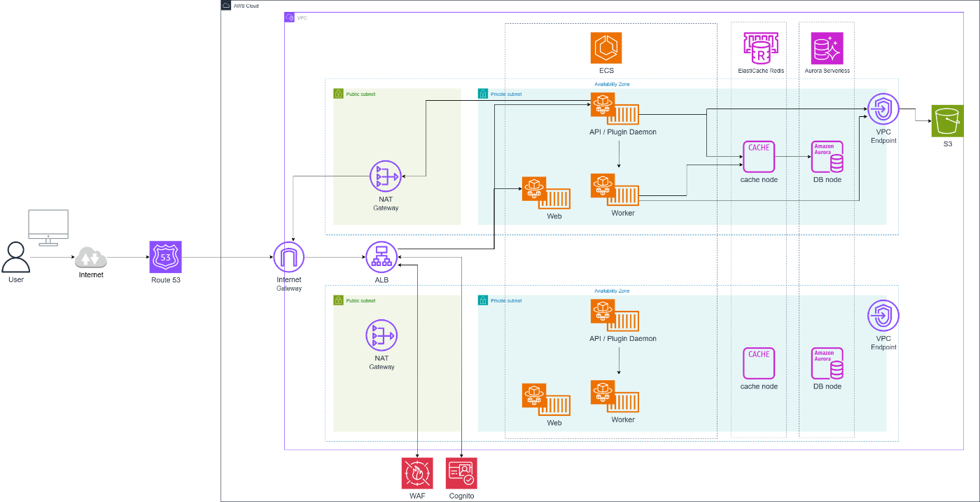
Task: Click the orange ECS service icon
Action: pos(606,48)
